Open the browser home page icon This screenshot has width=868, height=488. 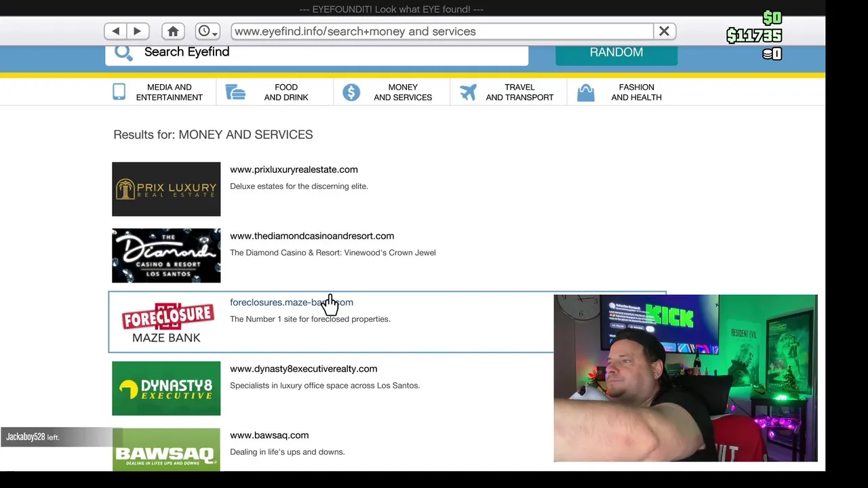pyautogui.click(x=173, y=31)
